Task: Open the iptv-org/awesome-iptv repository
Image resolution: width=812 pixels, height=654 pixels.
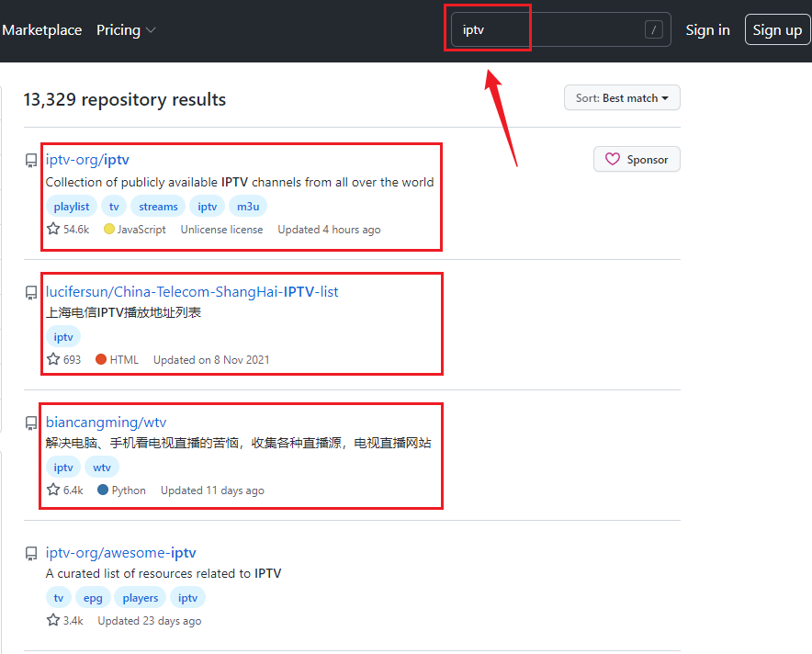Action: (120, 552)
